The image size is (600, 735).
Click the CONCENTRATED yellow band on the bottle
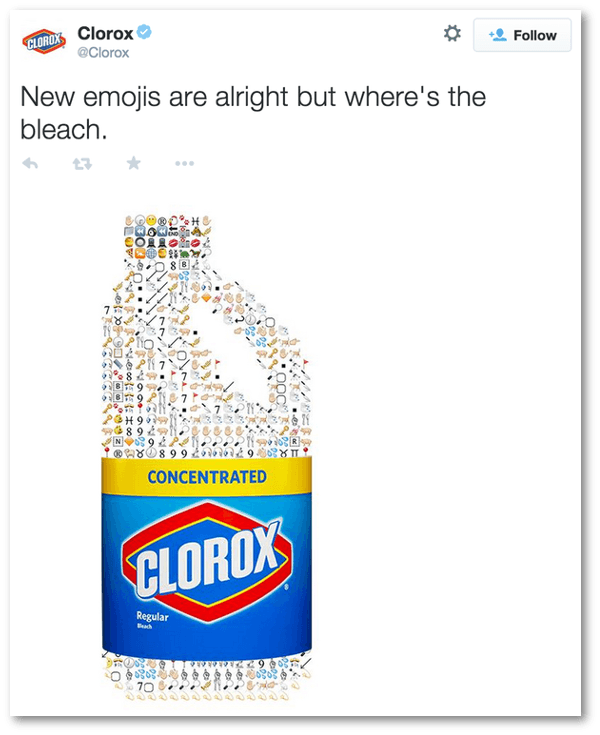pos(207,476)
